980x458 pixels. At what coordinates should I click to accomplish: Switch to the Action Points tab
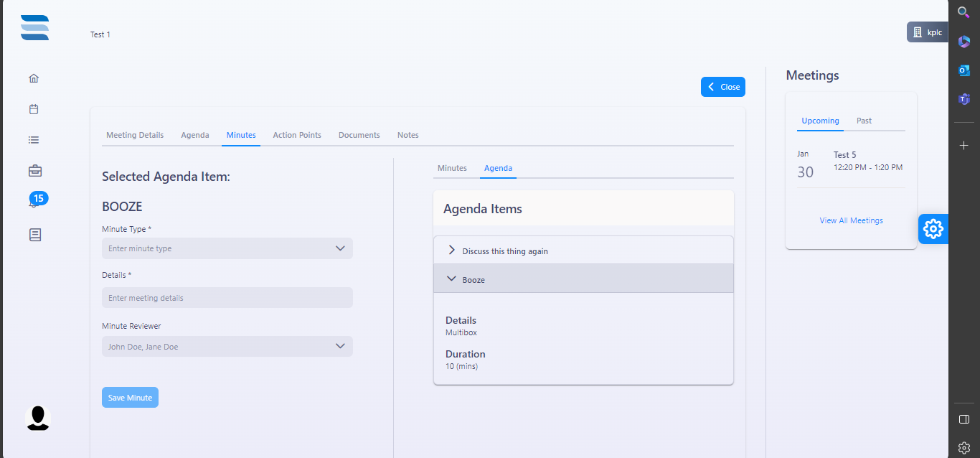point(297,135)
